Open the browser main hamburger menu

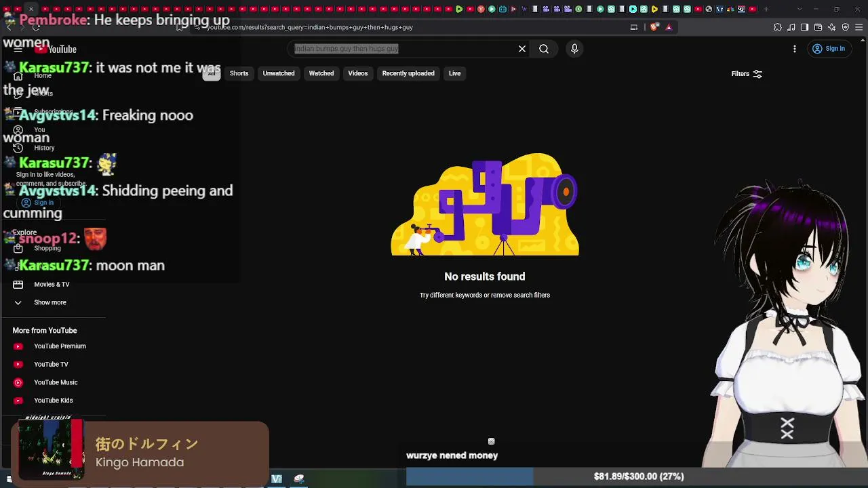pyautogui.click(x=859, y=27)
